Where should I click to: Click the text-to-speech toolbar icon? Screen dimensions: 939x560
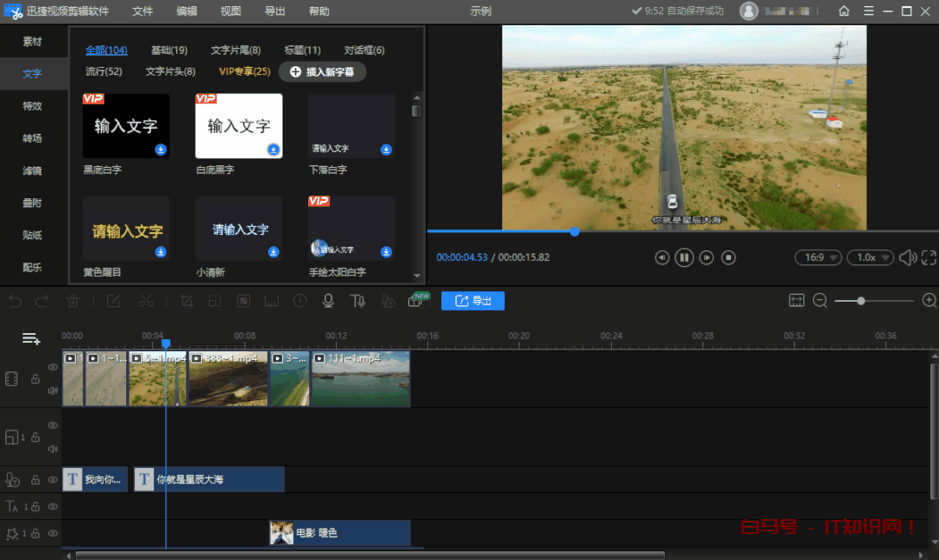coord(357,301)
